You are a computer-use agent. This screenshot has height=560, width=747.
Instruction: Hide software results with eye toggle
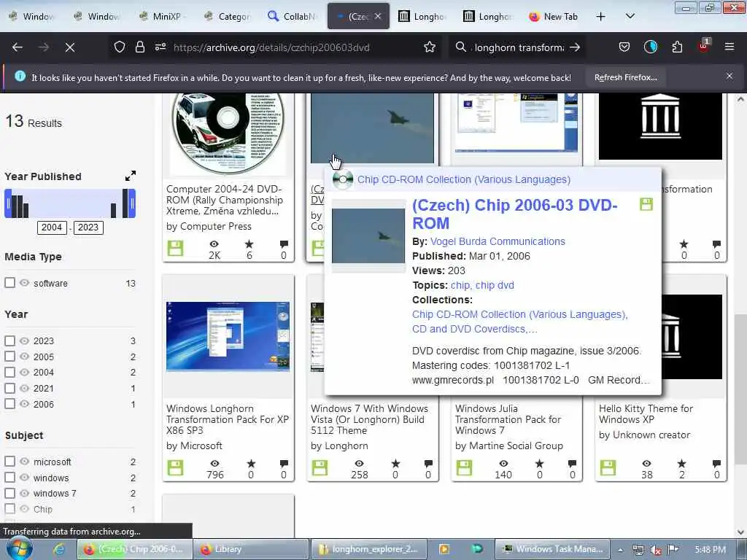coord(24,283)
